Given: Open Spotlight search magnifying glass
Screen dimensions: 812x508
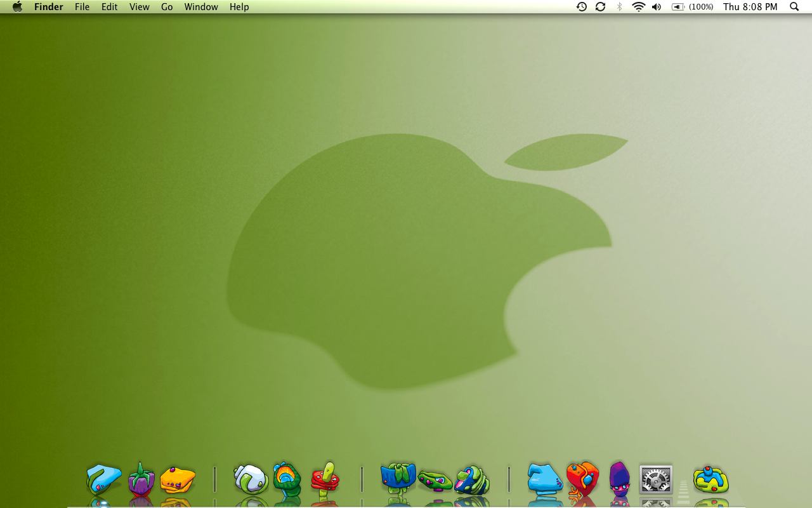Looking at the screenshot, I should (794, 7).
